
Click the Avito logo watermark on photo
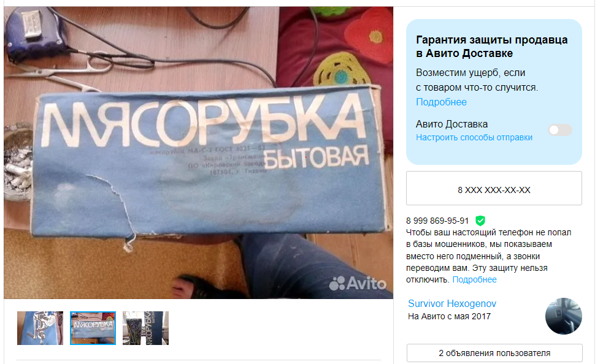pyautogui.click(x=358, y=284)
